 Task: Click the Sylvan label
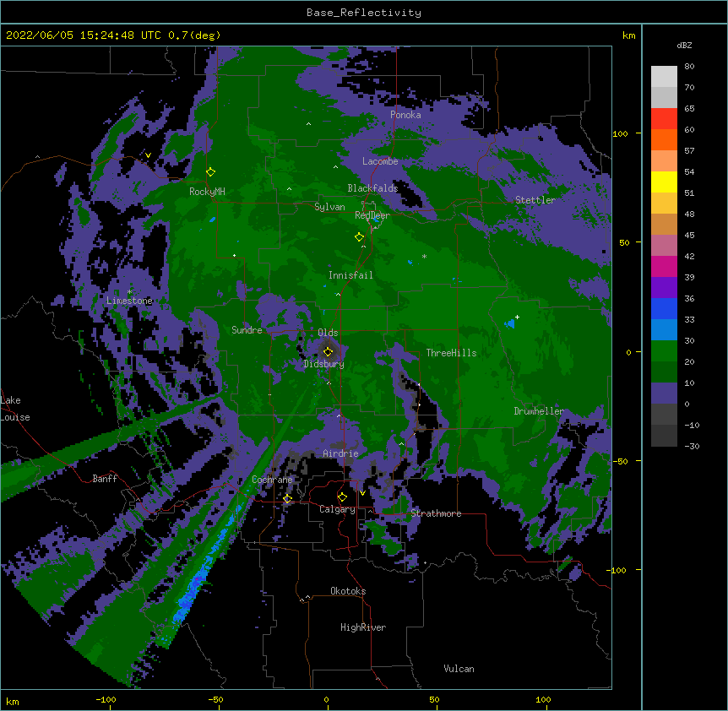[x=329, y=207]
